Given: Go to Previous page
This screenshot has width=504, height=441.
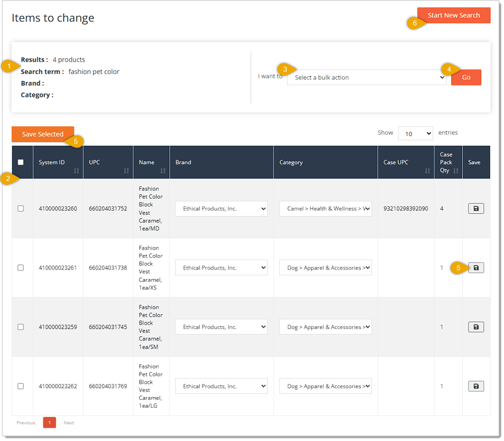Looking at the screenshot, I should click(26, 423).
